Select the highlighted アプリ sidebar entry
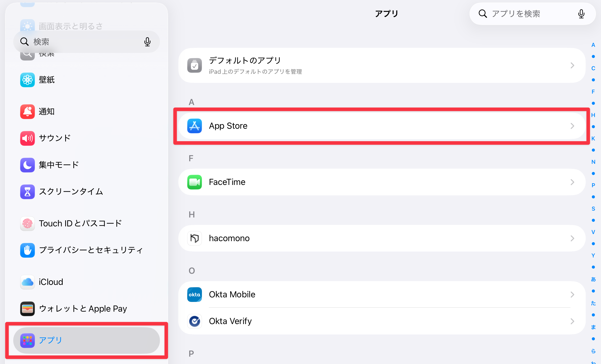This screenshot has height=364, width=601. pos(87,341)
